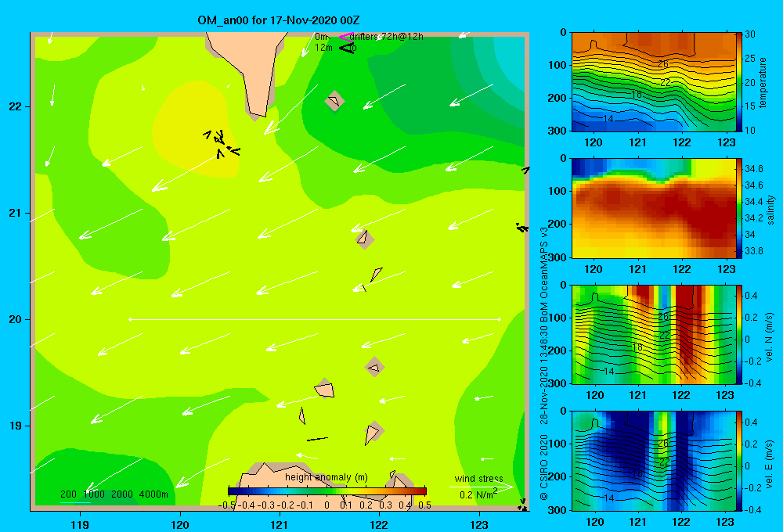
Task: Click the wind stress reference arrow
Action: pyautogui.click(x=481, y=486)
